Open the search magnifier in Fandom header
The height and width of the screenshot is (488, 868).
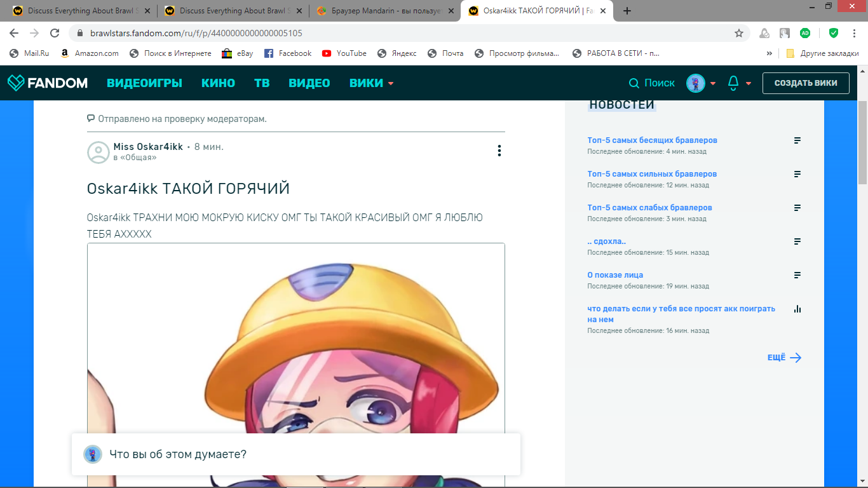[x=634, y=83]
